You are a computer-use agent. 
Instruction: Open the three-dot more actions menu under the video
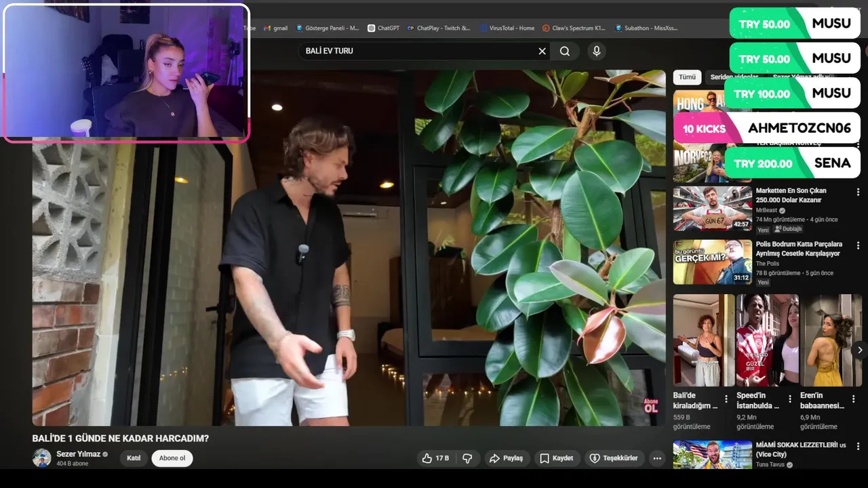point(657,458)
